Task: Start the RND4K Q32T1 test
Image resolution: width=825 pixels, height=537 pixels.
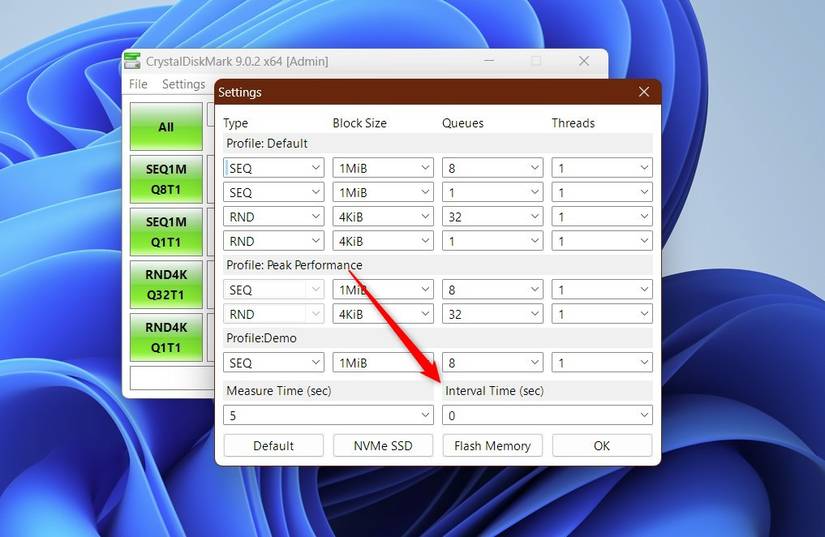Action: coord(166,285)
